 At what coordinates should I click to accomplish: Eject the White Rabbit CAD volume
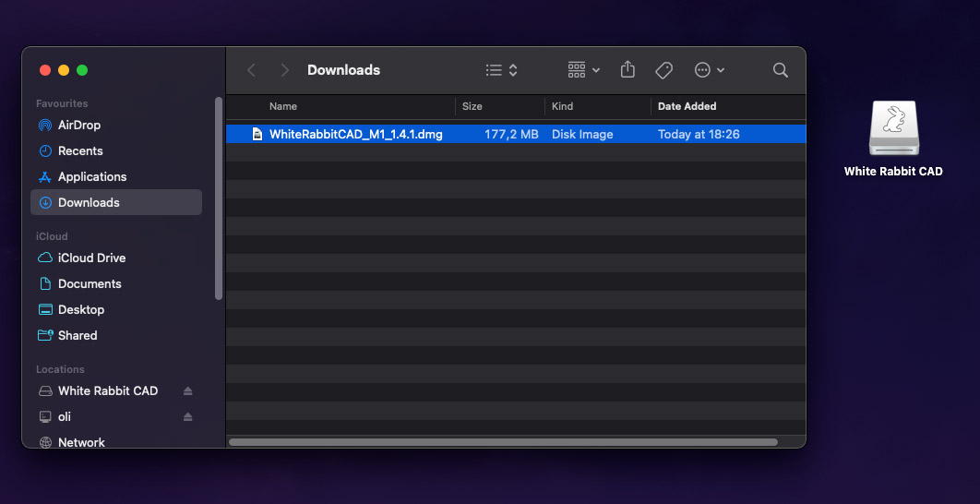coord(188,390)
